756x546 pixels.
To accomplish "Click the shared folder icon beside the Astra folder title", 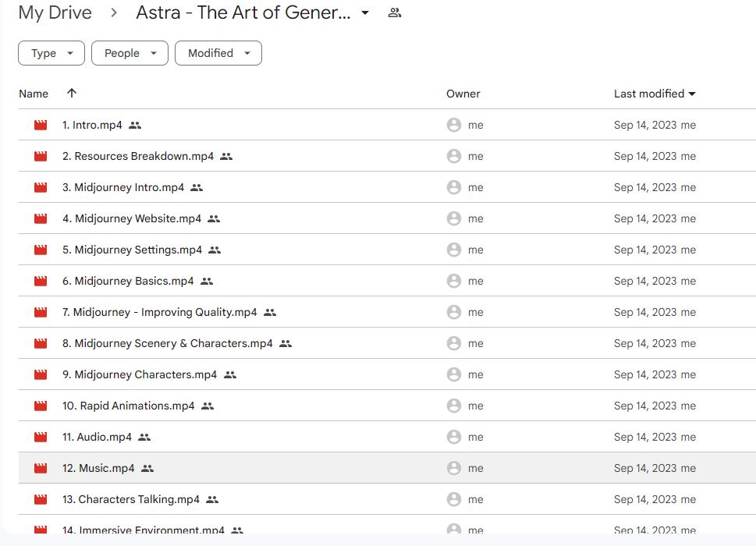I will click(395, 12).
